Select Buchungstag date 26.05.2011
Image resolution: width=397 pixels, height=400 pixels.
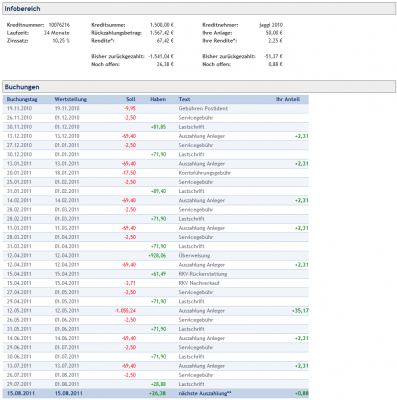(19, 320)
